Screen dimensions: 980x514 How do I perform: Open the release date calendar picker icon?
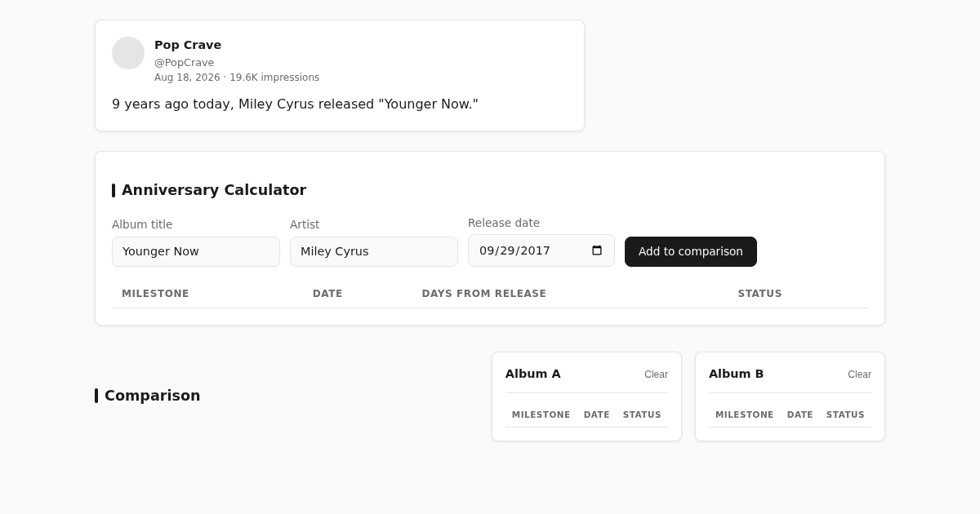pyautogui.click(x=597, y=250)
